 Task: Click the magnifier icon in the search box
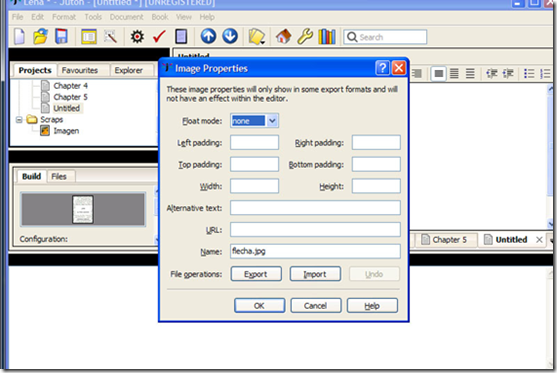(x=352, y=37)
